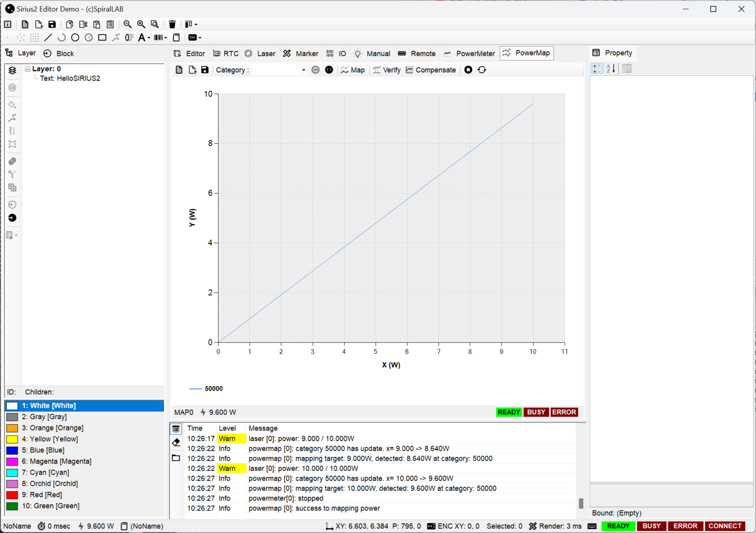Toggle alphabetical sort in Property panel
756x533 pixels.
pyautogui.click(x=611, y=68)
